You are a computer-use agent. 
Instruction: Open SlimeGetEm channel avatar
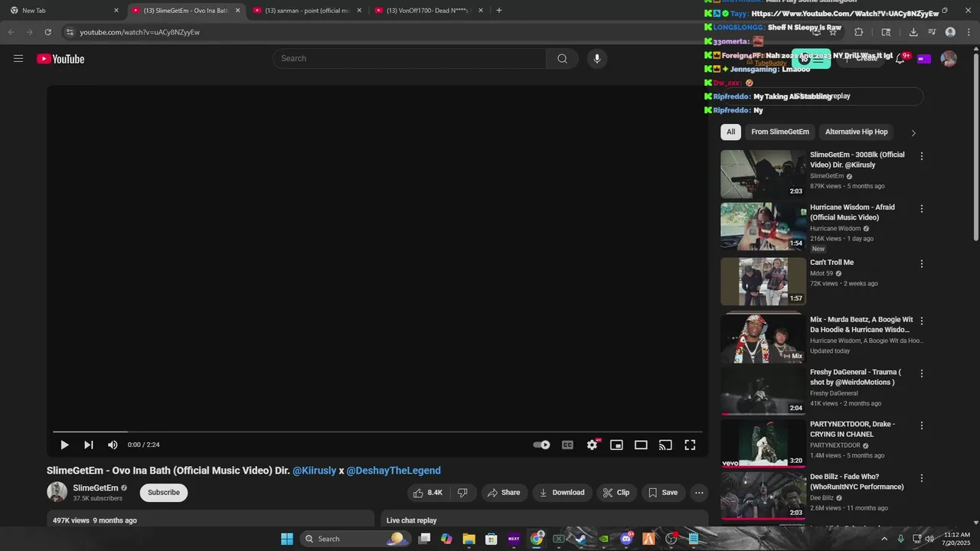click(57, 492)
